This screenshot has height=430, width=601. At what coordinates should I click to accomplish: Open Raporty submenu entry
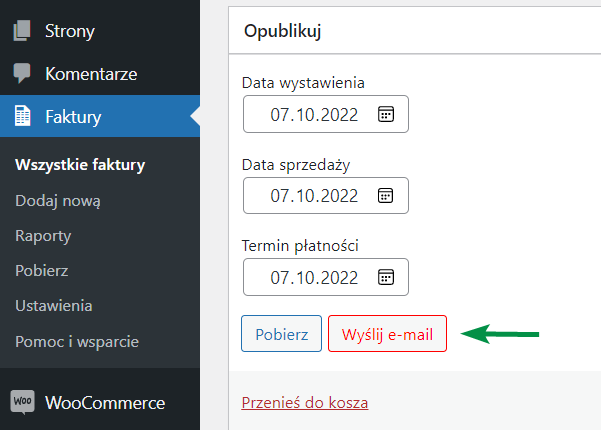click(x=43, y=236)
